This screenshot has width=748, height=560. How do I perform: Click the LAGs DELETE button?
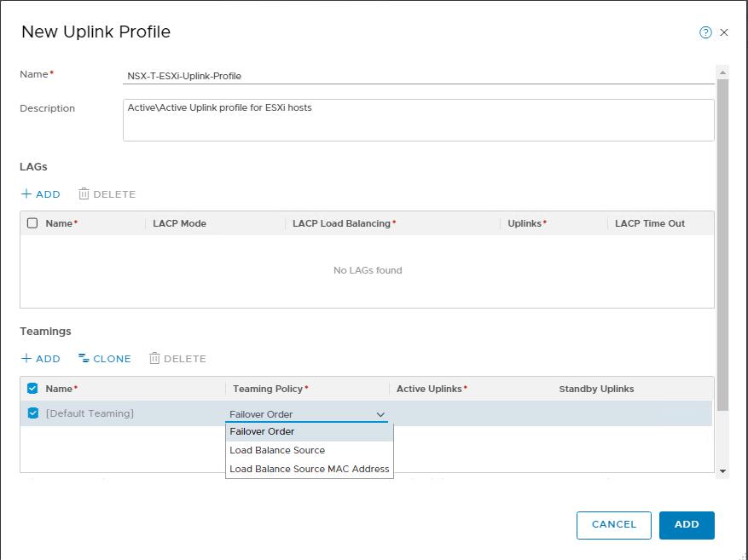[107, 194]
